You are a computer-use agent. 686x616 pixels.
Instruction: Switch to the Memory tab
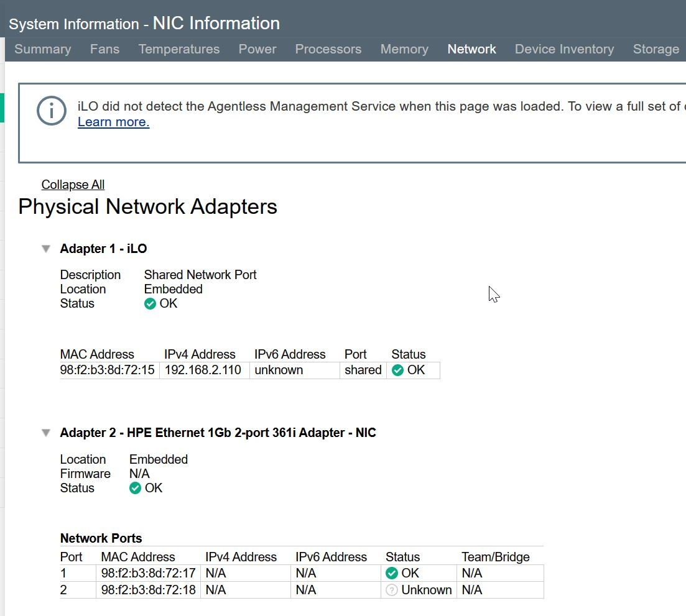point(404,49)
